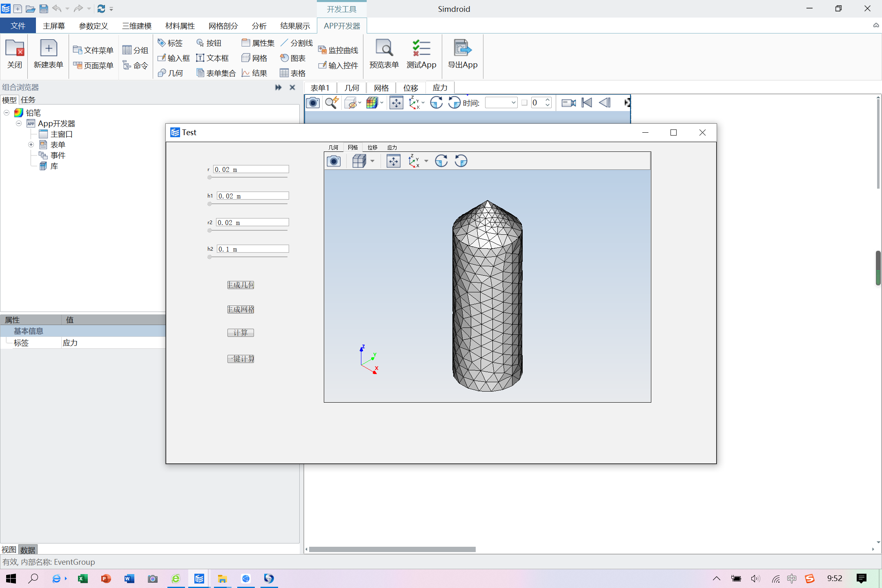Rotate view clockwise in Test window toolbar

(441, 161)
